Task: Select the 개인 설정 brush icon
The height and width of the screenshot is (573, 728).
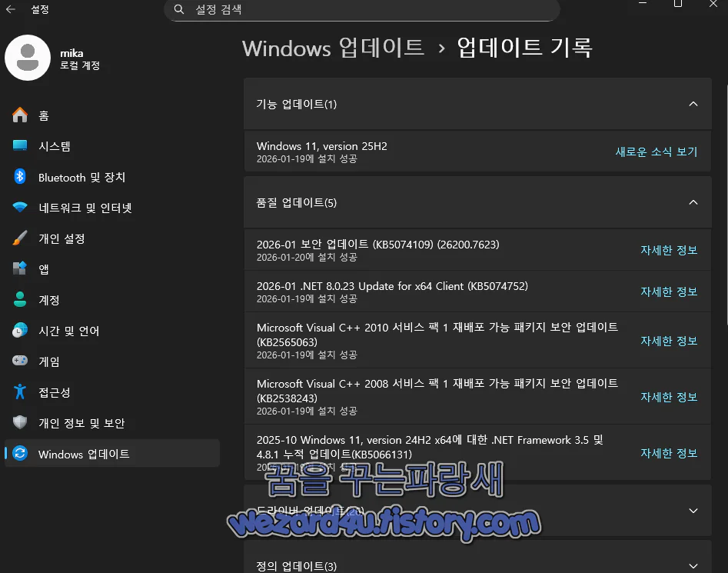Action: [x=20, y=238]
